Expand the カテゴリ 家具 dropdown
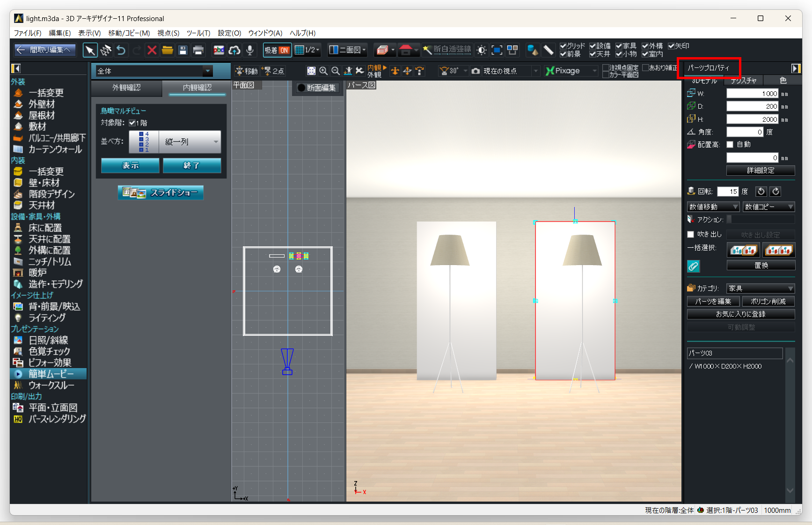The width and height of the screenshot is (812, 525). click(760, 288)
